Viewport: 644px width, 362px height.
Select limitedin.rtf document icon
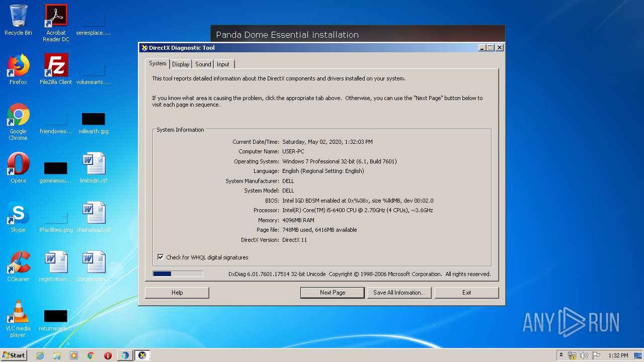93,168
